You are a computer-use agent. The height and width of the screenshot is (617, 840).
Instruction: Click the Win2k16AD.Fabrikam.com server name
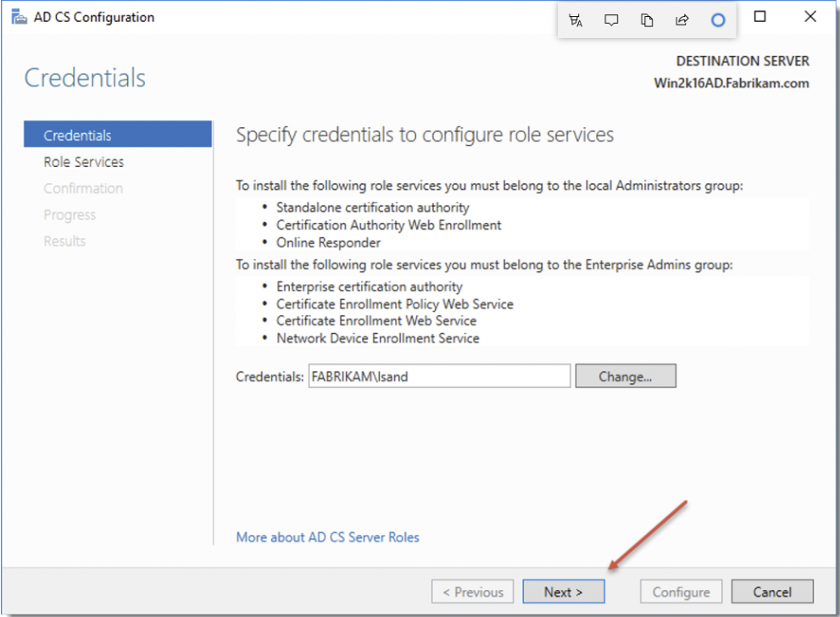(732, 83)
